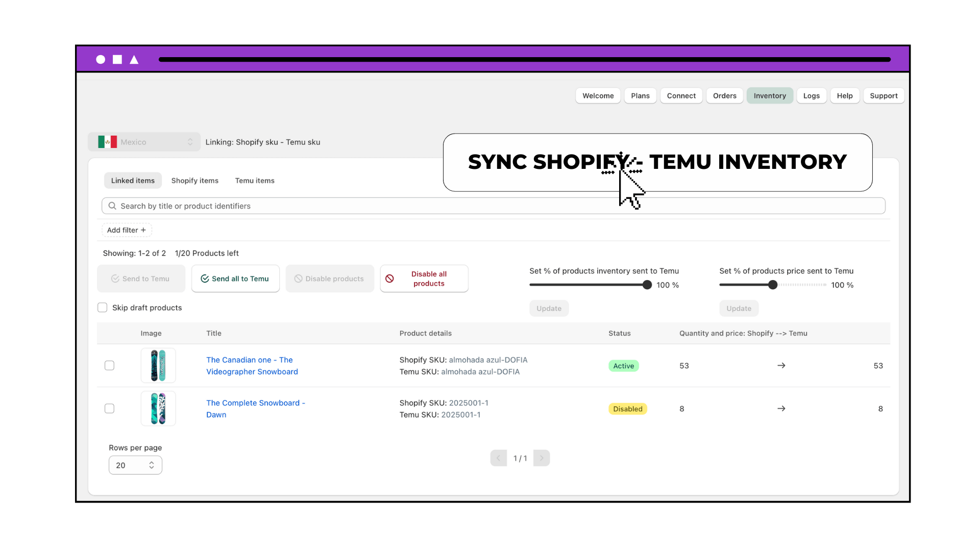Image resolution: width=980 pixels, height=551 pixels.
Task: Click the black progress bar in purple header
Action: click(x=525, y=60)
